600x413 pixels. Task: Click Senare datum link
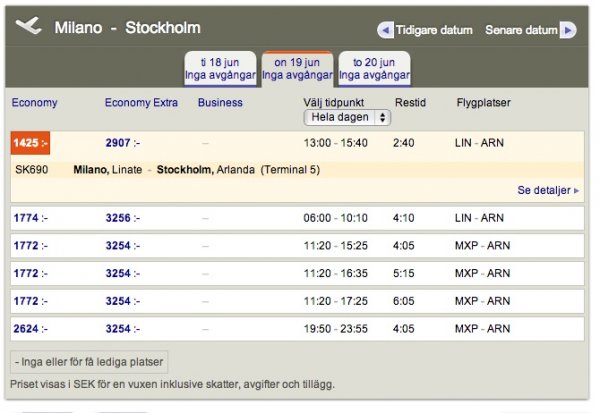[520, 30]
